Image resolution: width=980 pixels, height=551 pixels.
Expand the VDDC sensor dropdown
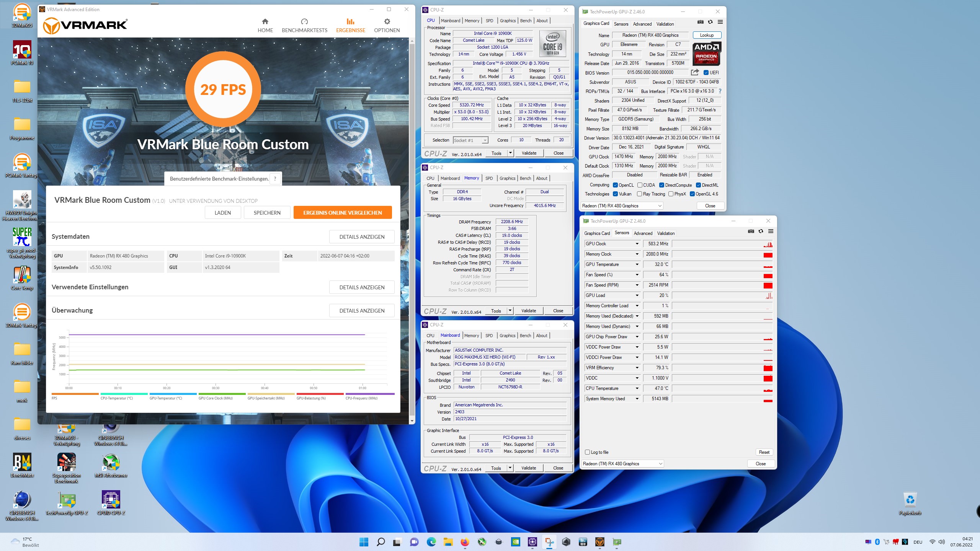click(637, 378)
